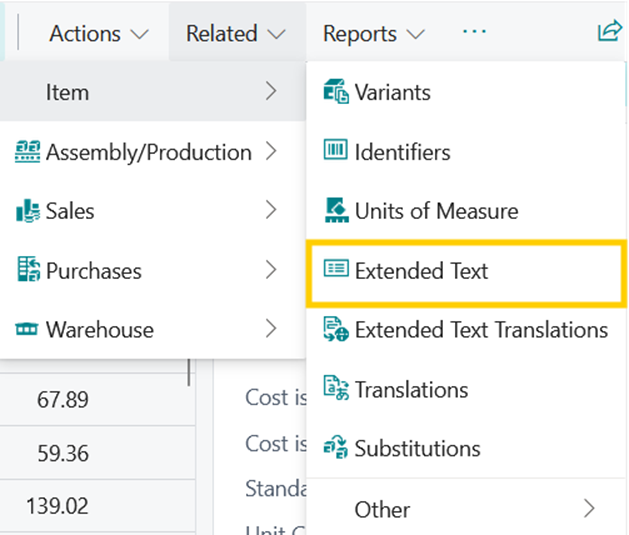The image size is (629, 535).
Task: Click the Variants icon in submenu
Action: (335, 92)
